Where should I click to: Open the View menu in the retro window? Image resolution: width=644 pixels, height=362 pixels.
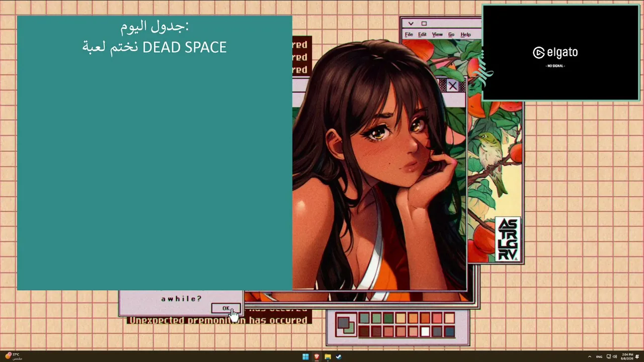(x=437, y=35)
